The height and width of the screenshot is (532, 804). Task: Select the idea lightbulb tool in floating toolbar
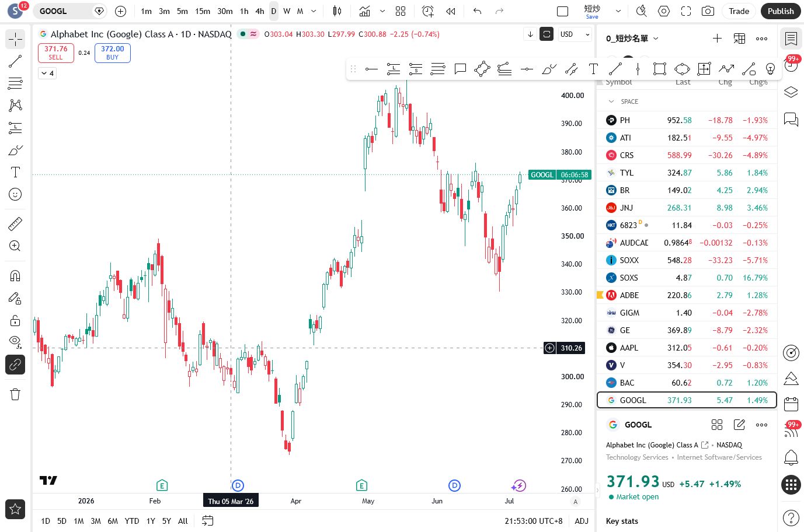[x=771, y=69]
